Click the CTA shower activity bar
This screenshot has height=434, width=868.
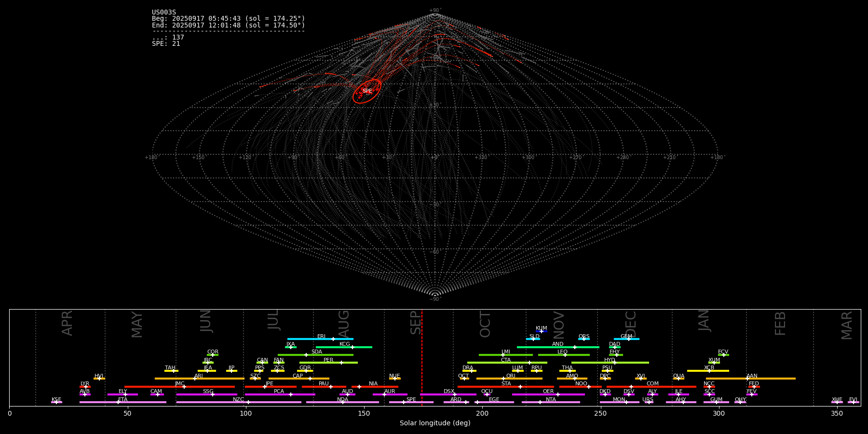click(x=507, y=363)
